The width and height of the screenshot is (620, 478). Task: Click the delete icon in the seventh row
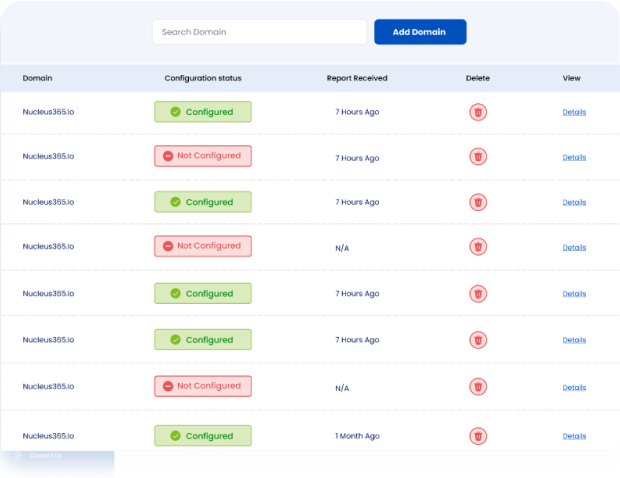[478, 387]
